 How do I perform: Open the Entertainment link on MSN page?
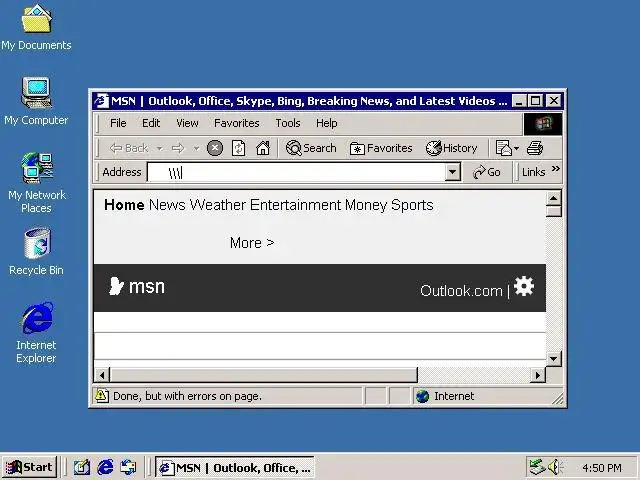[x=295, y=205]
